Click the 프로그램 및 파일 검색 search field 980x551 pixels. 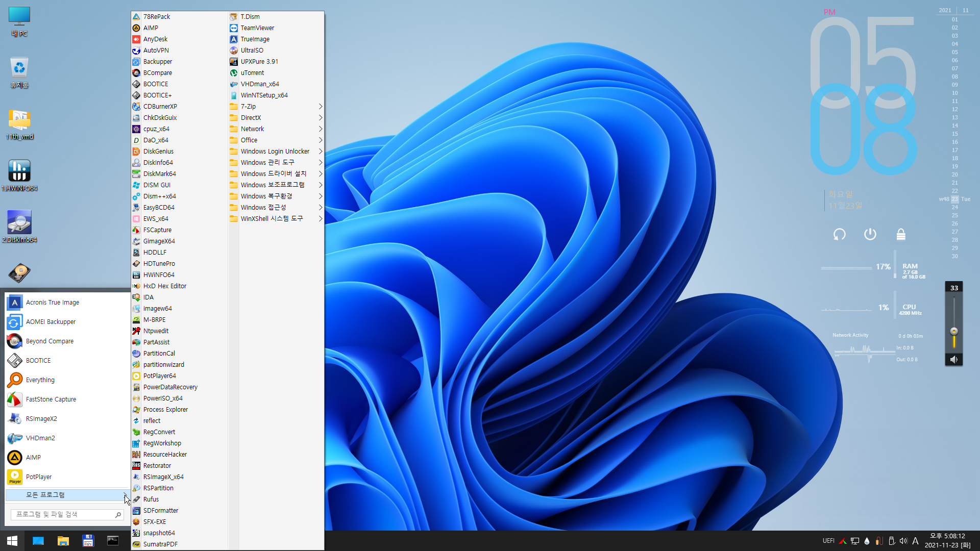pyautogui.click(x=66, y=515)
